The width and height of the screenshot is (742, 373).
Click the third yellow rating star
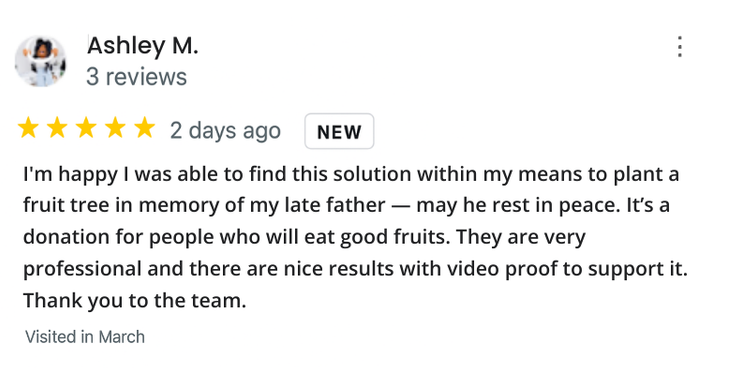point(86,128)
